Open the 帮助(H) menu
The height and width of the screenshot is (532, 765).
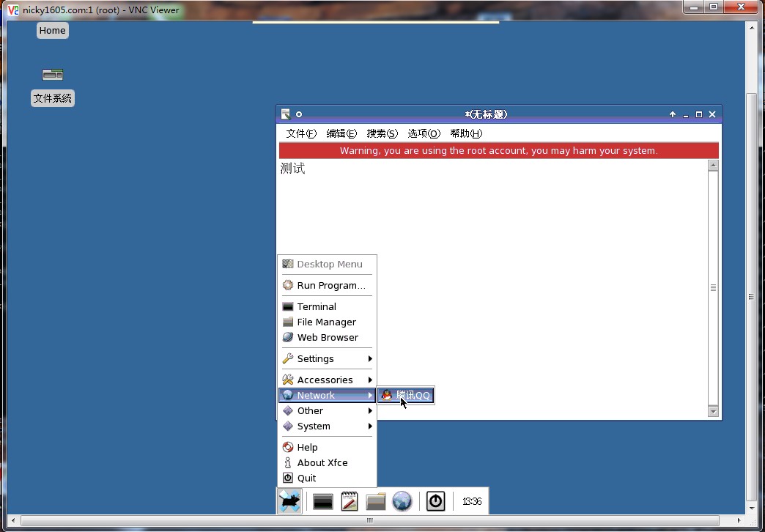(x=466, y=133)
